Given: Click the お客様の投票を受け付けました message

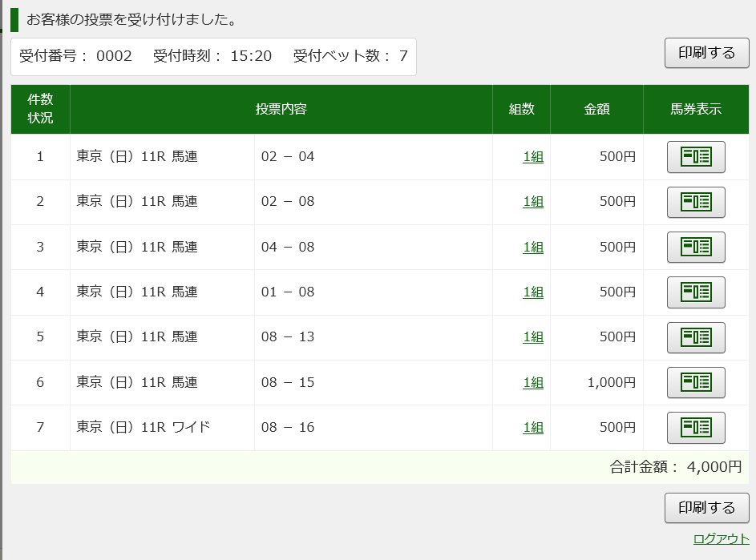Looking at the screenshot, I should [131, 20].
